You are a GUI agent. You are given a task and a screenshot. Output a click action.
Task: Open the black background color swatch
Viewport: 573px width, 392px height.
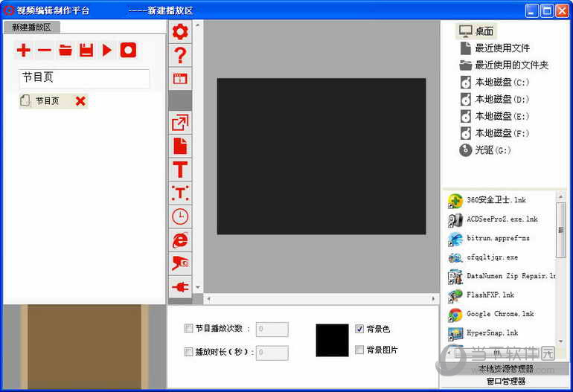(x=332, y=340)
